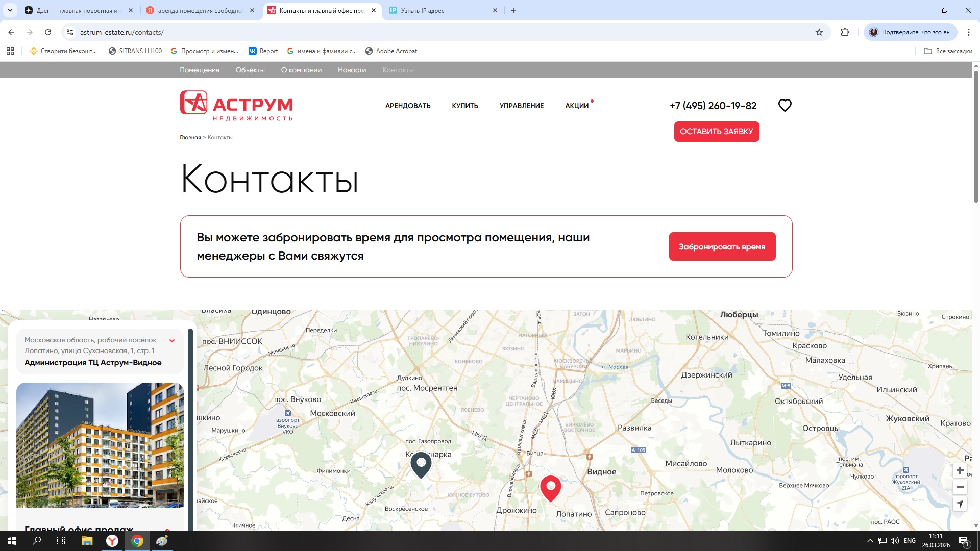Click the Оставить заявку button
The image size is (980, 551).
point(716,132)
